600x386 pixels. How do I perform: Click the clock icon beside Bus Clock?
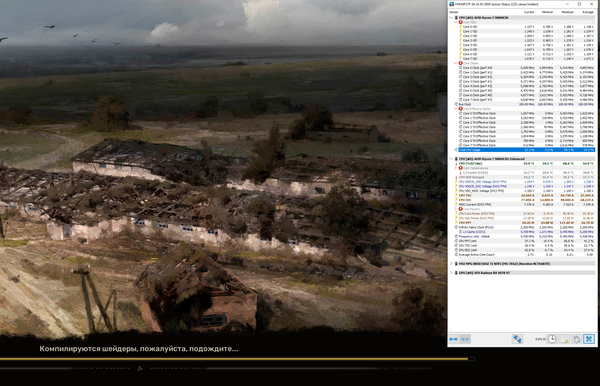456,104
